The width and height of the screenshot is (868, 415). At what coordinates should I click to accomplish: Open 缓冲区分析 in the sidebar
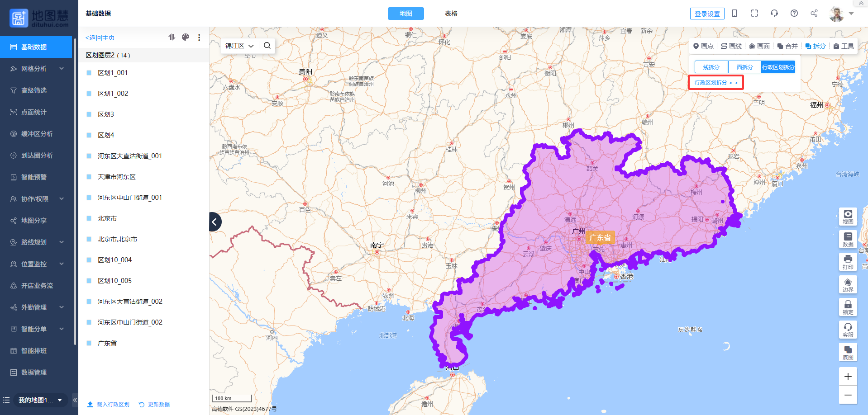click(x=37, y=134)
